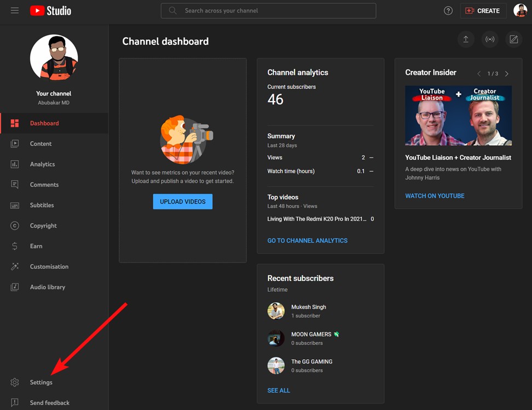Open The GG GAMING subscriber avatar
Image resolution: width=532 pixels, height=410 pixels.
click(x=276, y=366)
